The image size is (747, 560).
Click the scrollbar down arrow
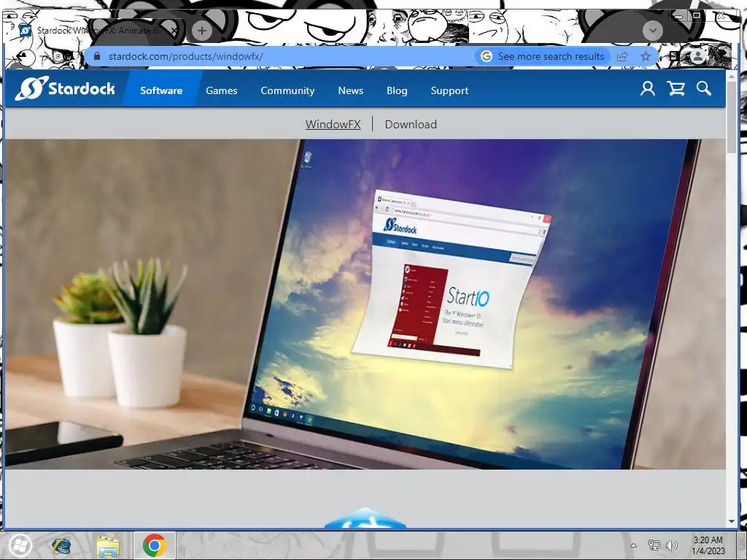(732, 521)
